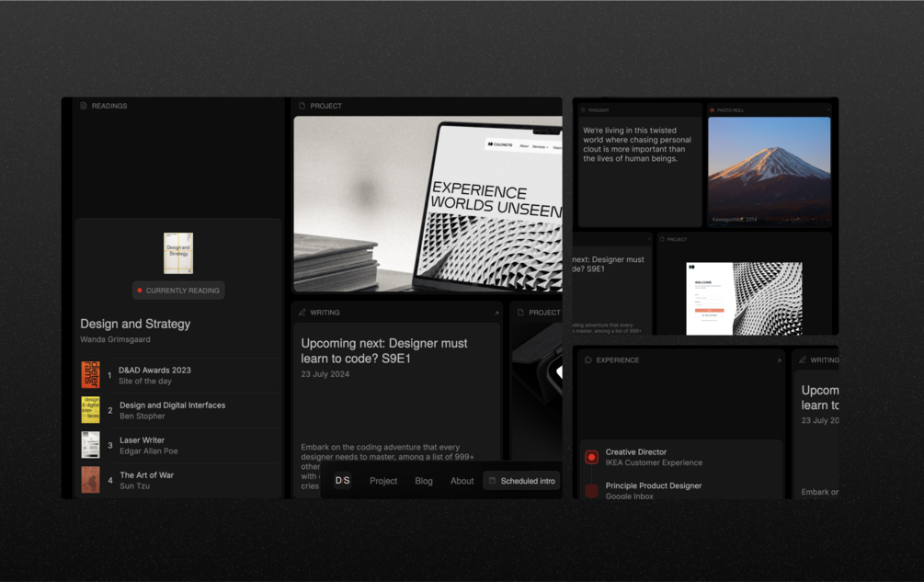Go to the About nav item
Viewport: 924px width, 582px height.
pyautogui.click(x=462, y=481)
